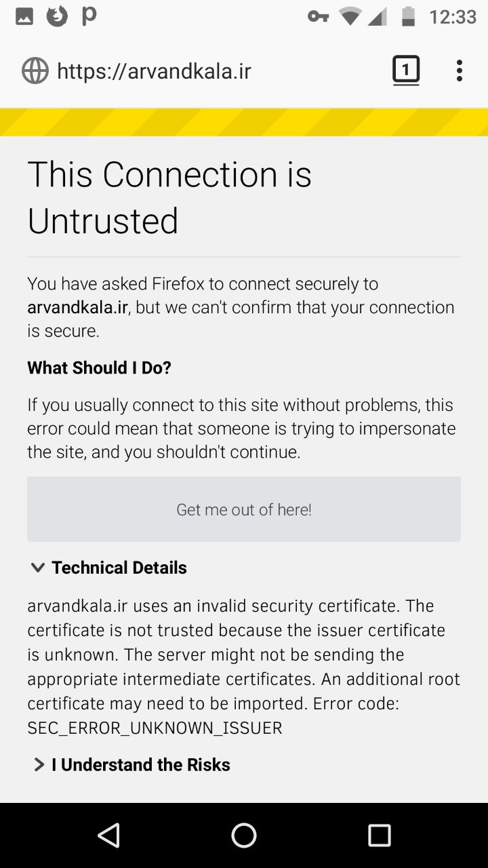Tap the 12:33 clock in the status bar
The image size is (488, 868).
click(x=453, y=16)
